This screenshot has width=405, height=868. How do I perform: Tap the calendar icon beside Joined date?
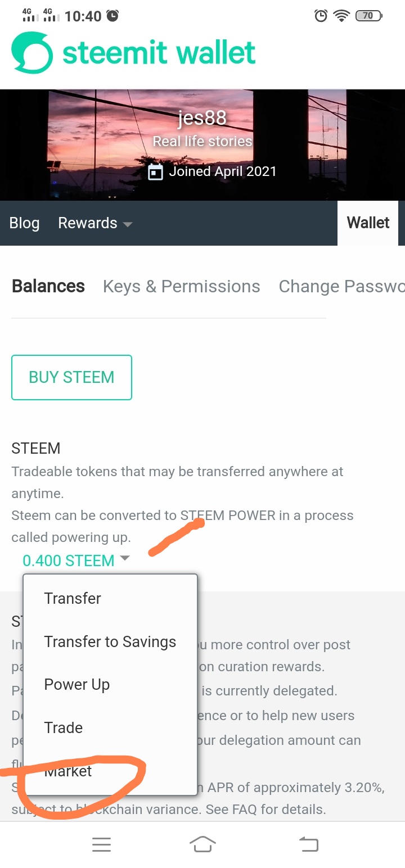[x=155, y=172]
